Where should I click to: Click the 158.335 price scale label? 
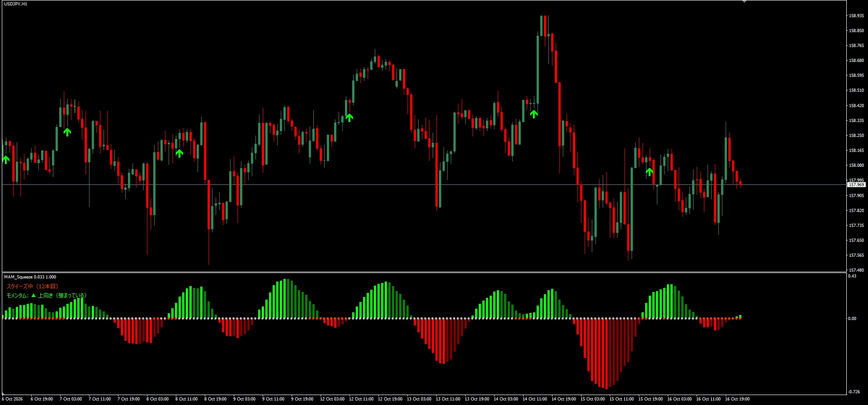point(856,121)
